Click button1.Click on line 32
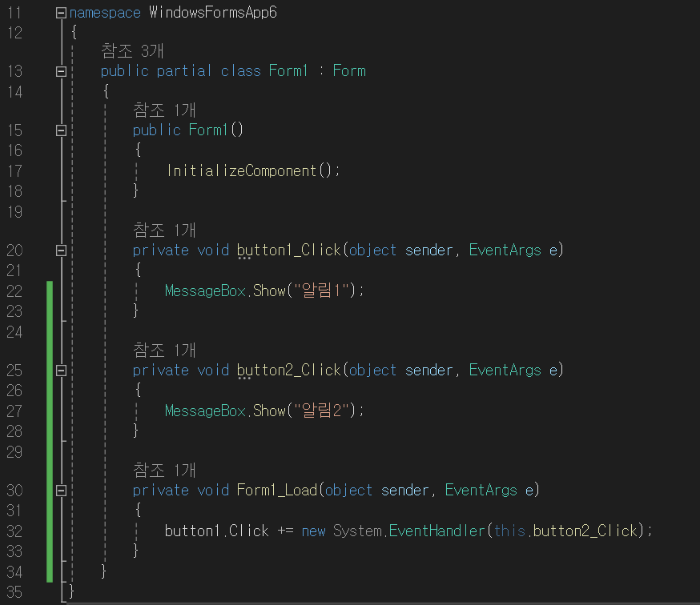Viewport: 700px width, 605px height. click(x=216, y=531)
